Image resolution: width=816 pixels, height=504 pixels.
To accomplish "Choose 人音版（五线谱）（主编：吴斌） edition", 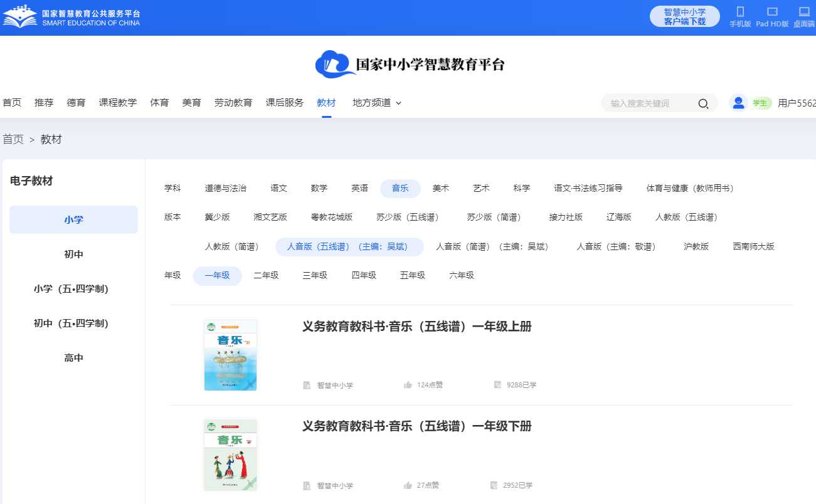I will tap(349, 246).
